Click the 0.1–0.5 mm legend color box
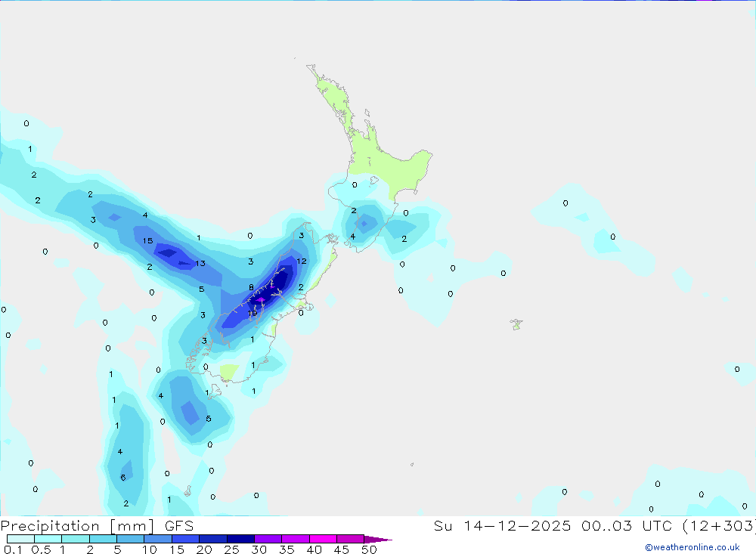The image size is (756, 554). (20, 539)
